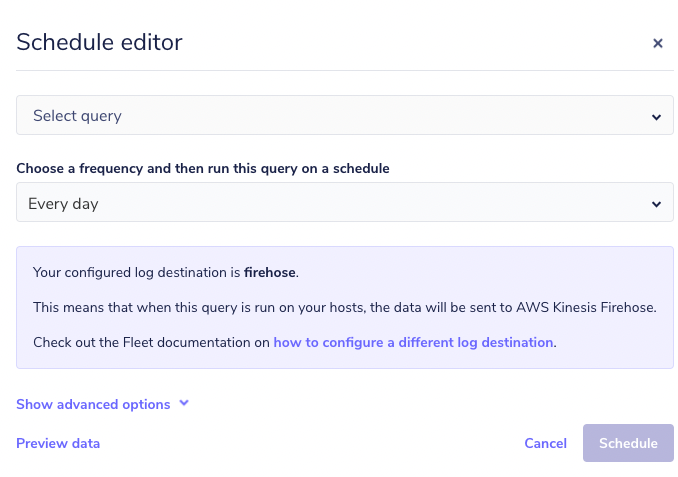This screenshot has width=678, height=477.
Task: Click 'This means that when this query' text
Action: point(142,307)
